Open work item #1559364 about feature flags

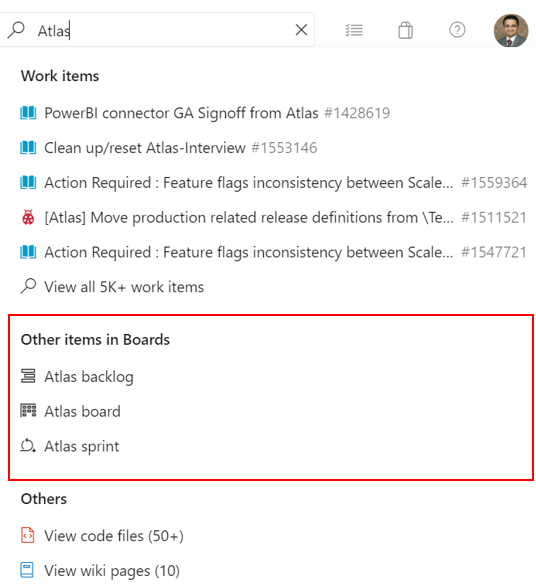click(x=273, y=182)
